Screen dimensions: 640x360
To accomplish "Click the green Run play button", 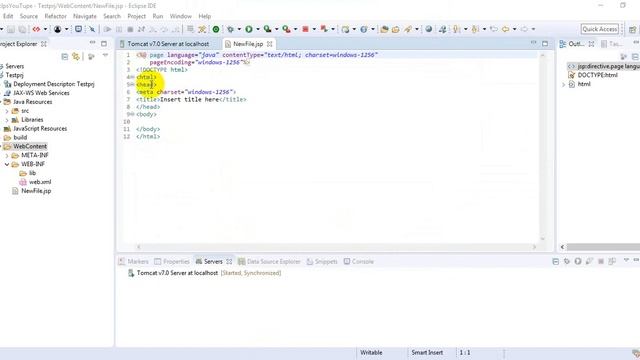I will tap(249, 29).
